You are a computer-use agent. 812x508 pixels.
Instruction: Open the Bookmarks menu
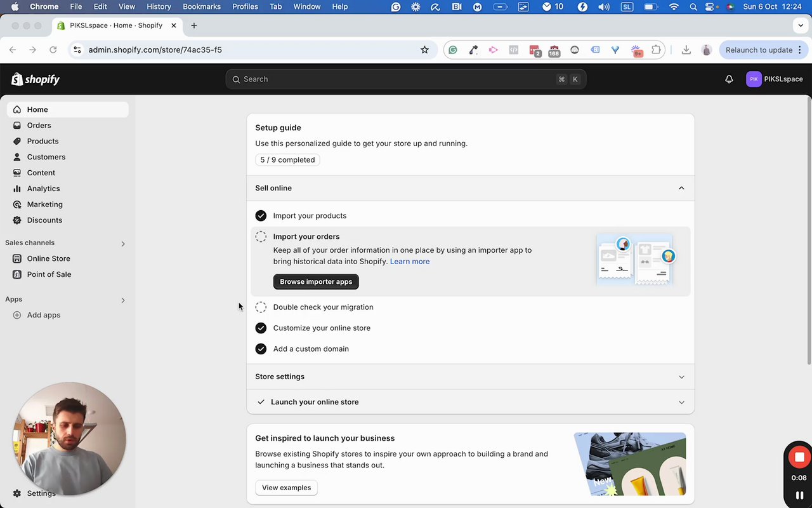click(x=202, y=6)
